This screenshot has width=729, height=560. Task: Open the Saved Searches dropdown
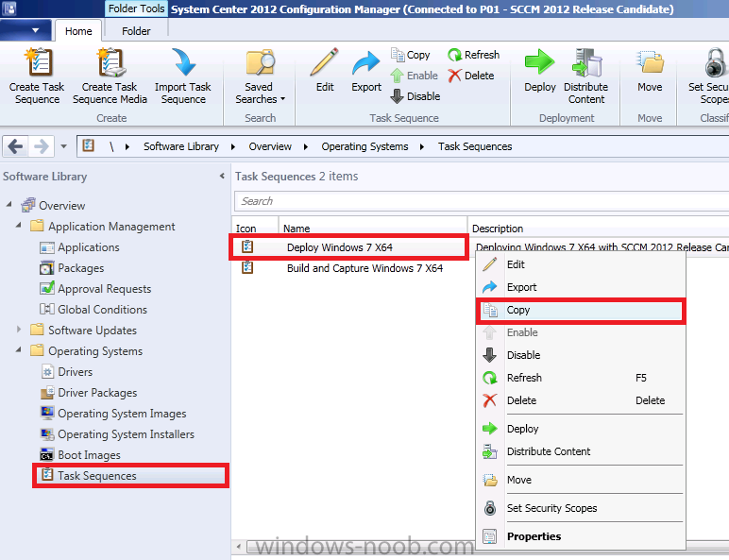click(260, 93)
